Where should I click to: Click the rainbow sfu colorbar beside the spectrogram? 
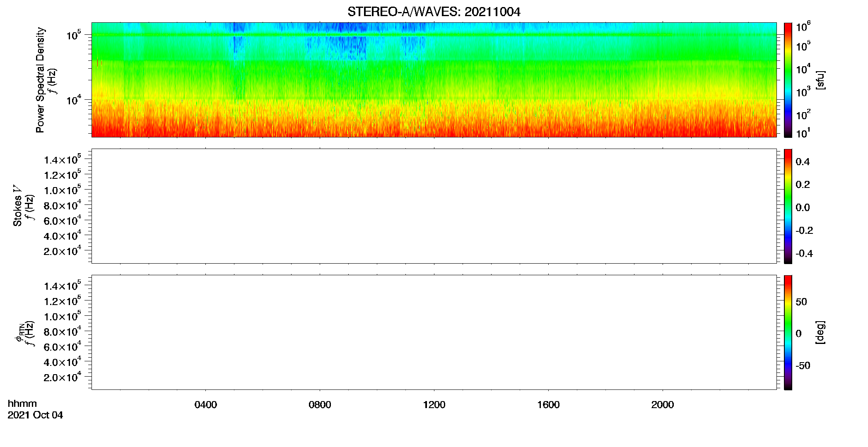click(x=788, y=80)
